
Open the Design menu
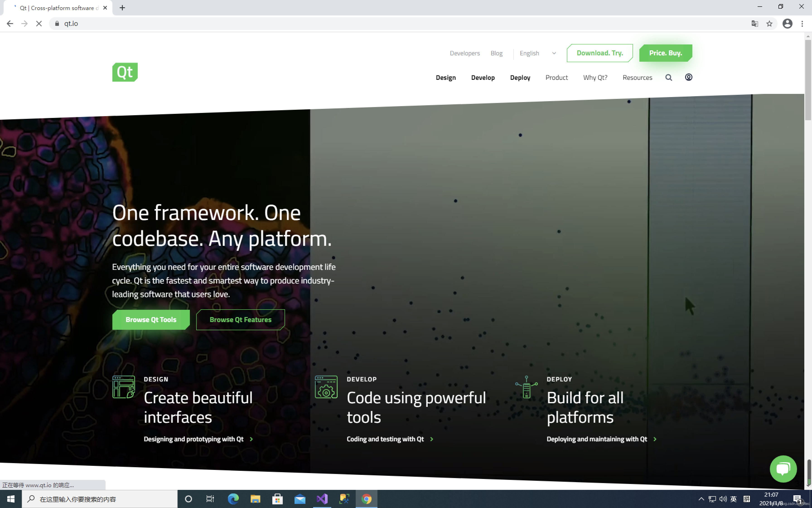click(446, 78)
